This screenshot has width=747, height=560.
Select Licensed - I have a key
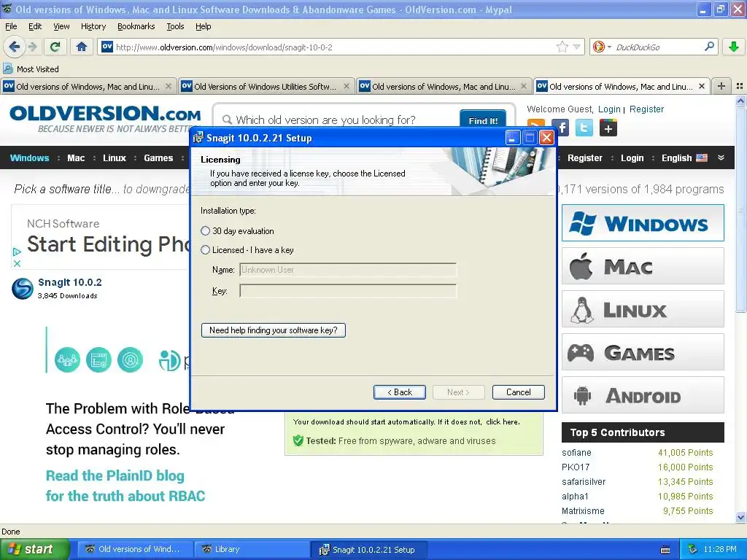[205, 250]
